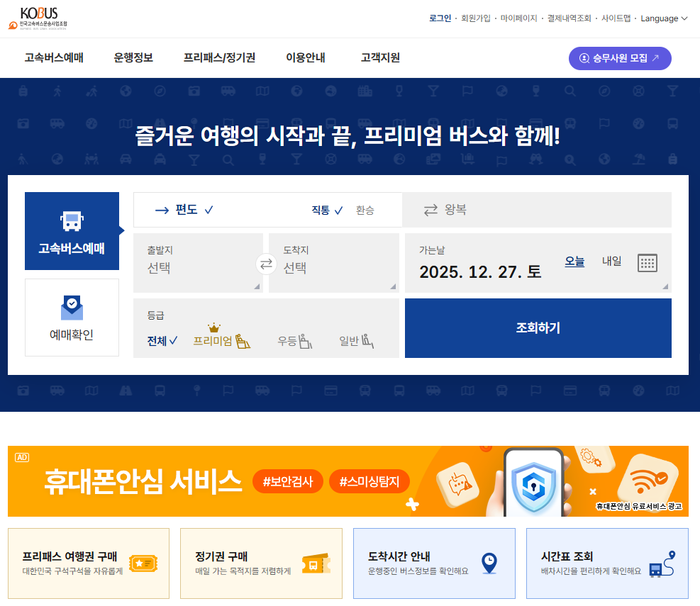
Task: Click the swap departure/arrival arrows icon
Action: coord(265,263)
